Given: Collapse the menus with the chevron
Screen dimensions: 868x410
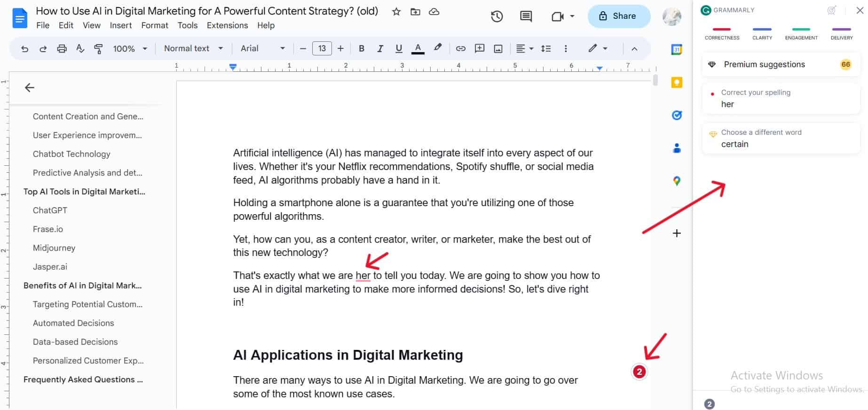Looking at the screenshot, I should [x=634, y=48].
